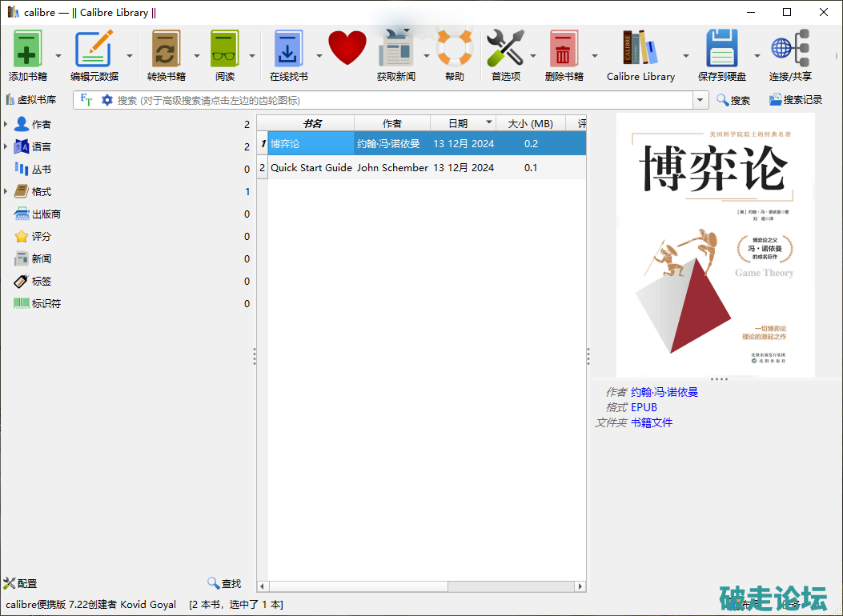
Task: Open 首选项 preferences icon
Action: click(505, 50)
